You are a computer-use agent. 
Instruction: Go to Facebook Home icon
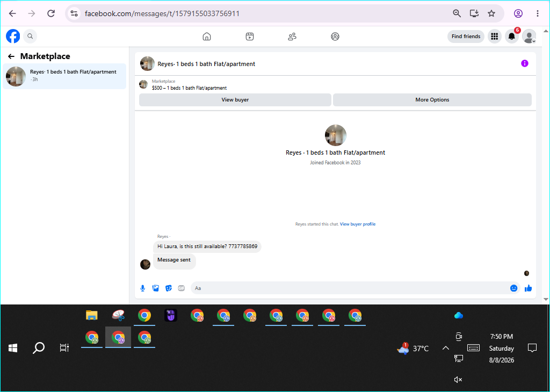click(207, 37)
